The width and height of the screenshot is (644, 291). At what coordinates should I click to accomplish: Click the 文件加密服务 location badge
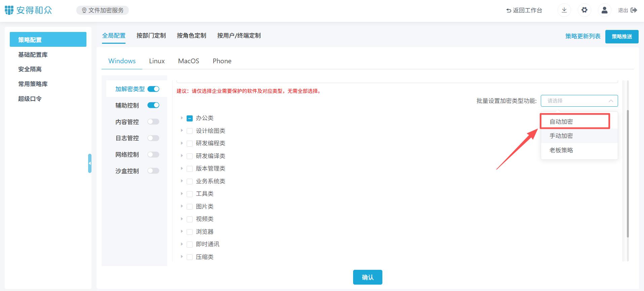point(103,10)
